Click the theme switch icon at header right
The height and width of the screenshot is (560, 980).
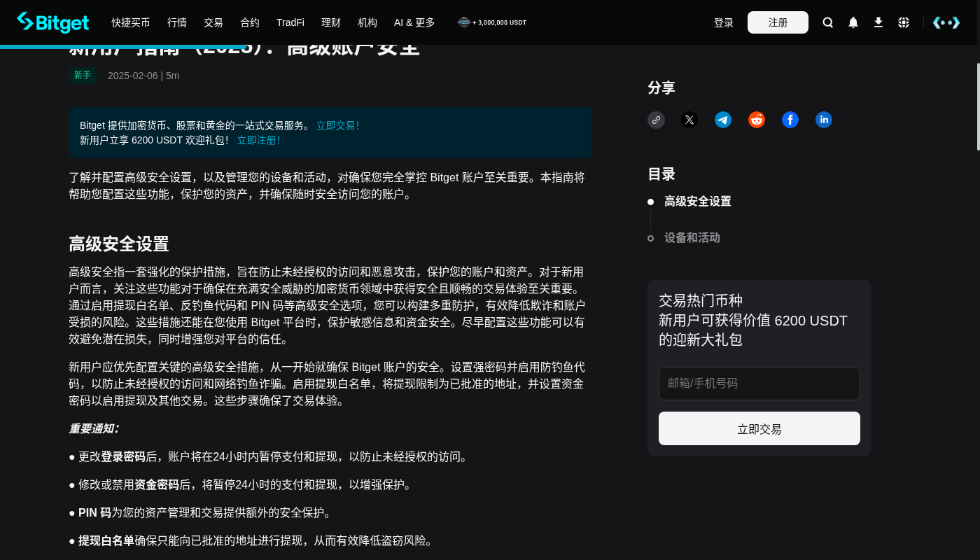tap(946, 22)
